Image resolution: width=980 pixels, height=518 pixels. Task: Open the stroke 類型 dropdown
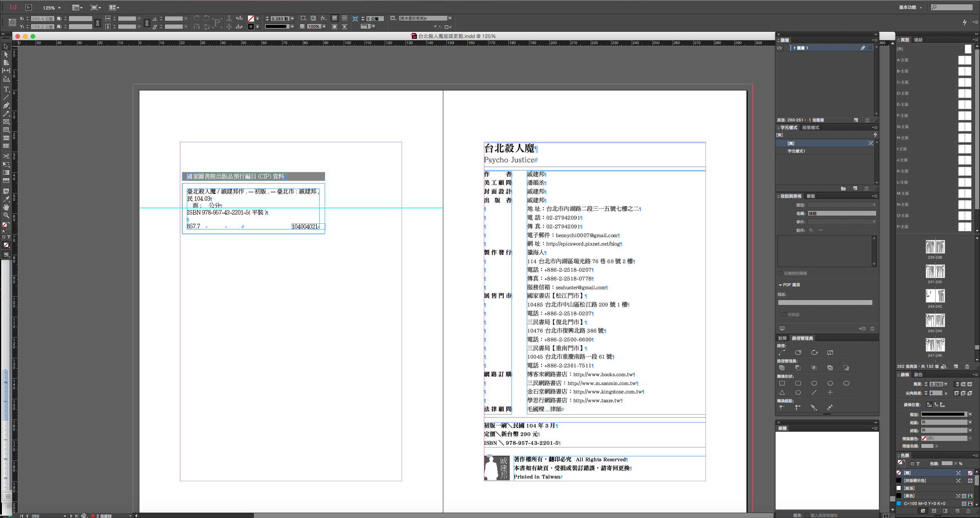(x=946, y=414)
